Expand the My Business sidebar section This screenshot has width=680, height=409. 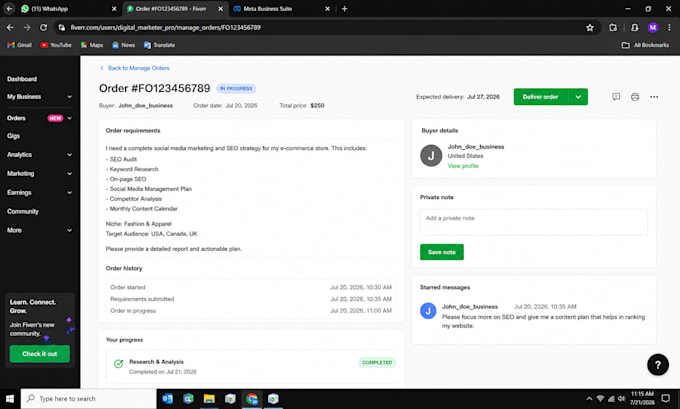point(69,97)
